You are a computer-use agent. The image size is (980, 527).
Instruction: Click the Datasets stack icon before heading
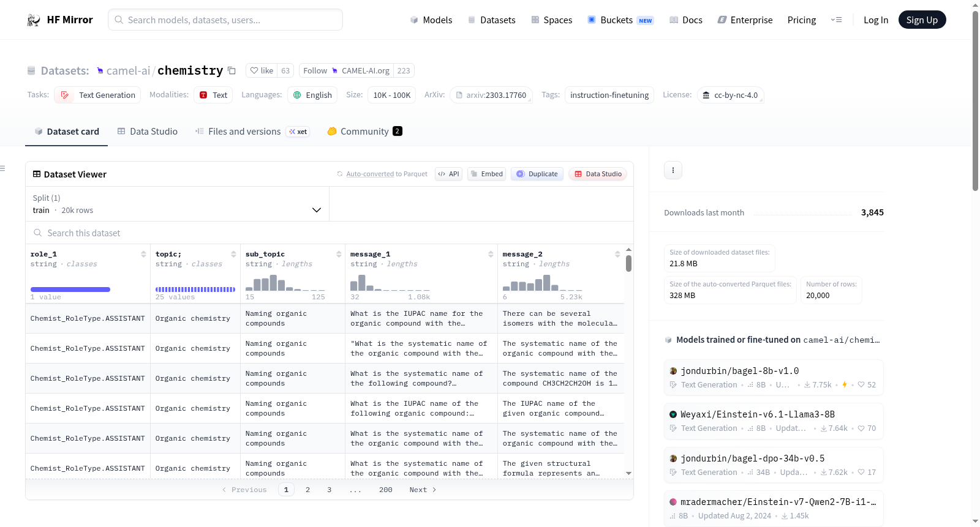click(x=31, y=71)
